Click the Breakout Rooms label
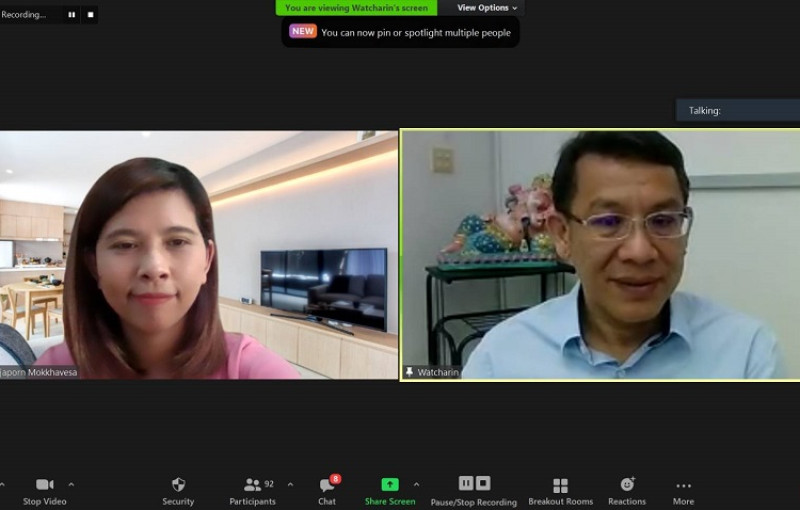Viewport: 800px width, 510px height. 560,501
